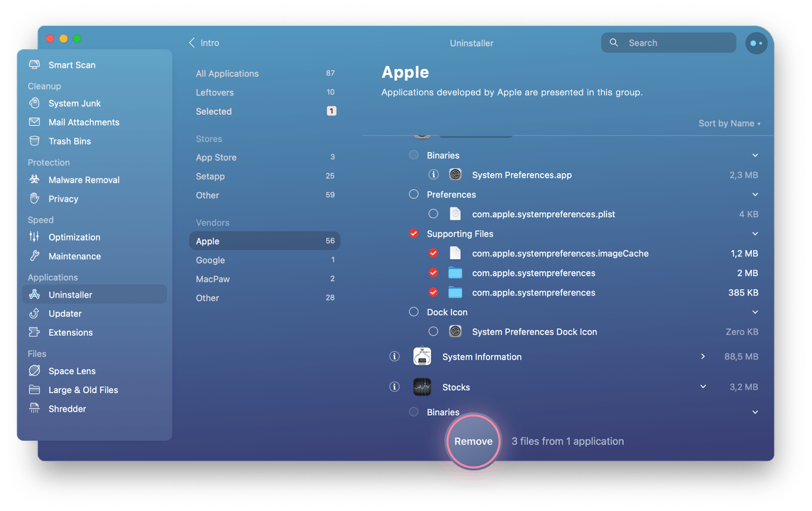Collapse the Supporting Files section chevron

coord(755,234)
